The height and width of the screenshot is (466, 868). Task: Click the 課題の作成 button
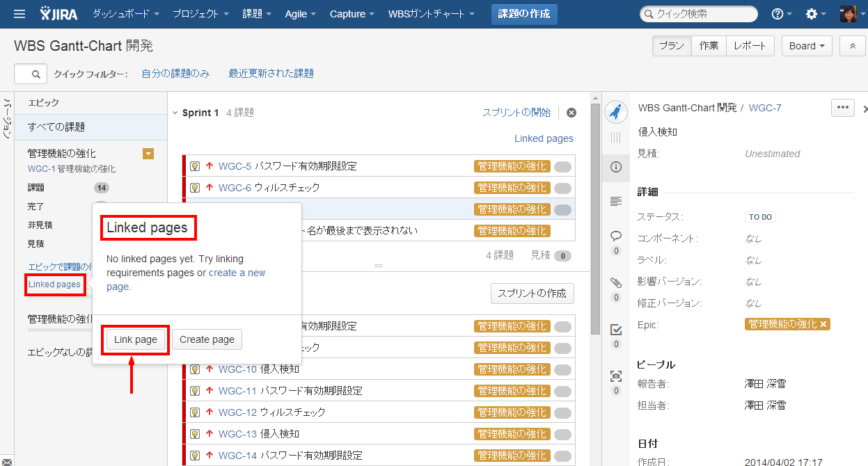tap(524, 14)
